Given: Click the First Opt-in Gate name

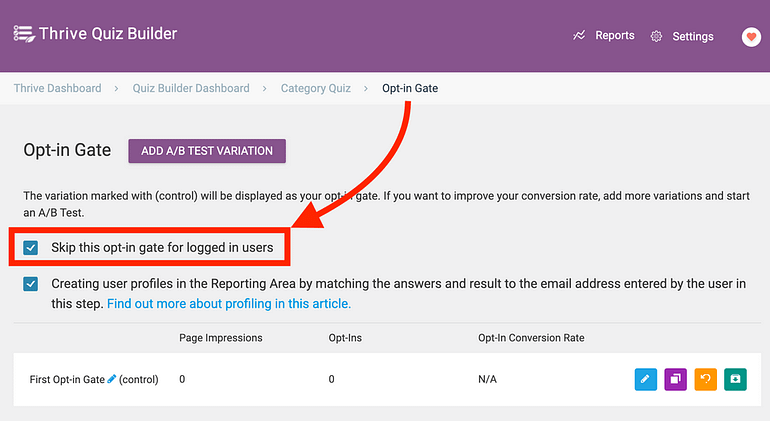Looking at the screenshot, I should point(67,379).
